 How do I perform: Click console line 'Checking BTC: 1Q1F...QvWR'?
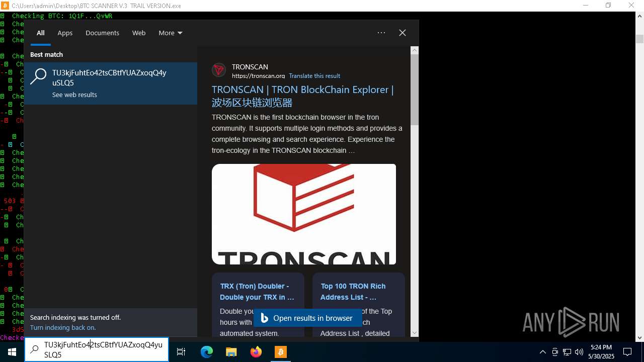(x=62, y=16)
